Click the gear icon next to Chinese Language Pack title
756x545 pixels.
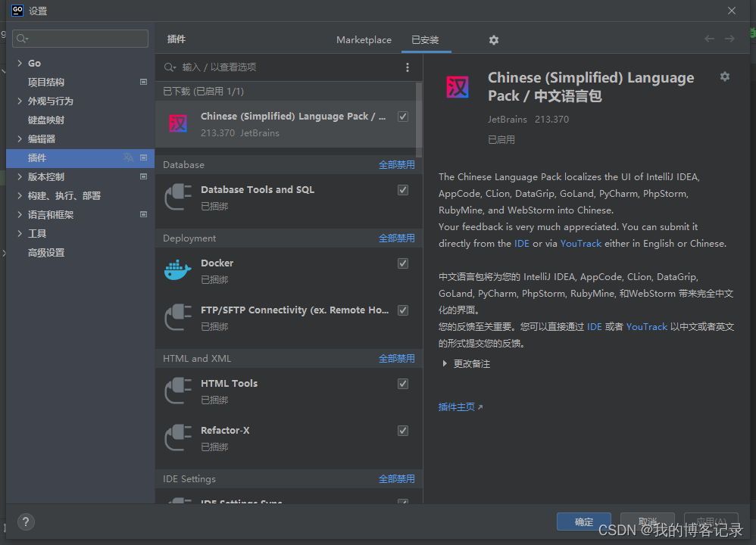click(x=725, y=76)
